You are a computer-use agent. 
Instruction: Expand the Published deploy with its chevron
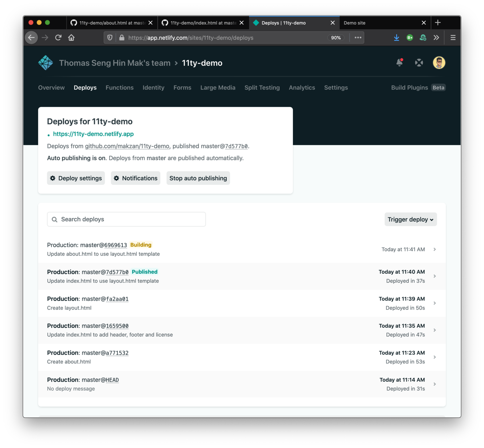point(435,276)
